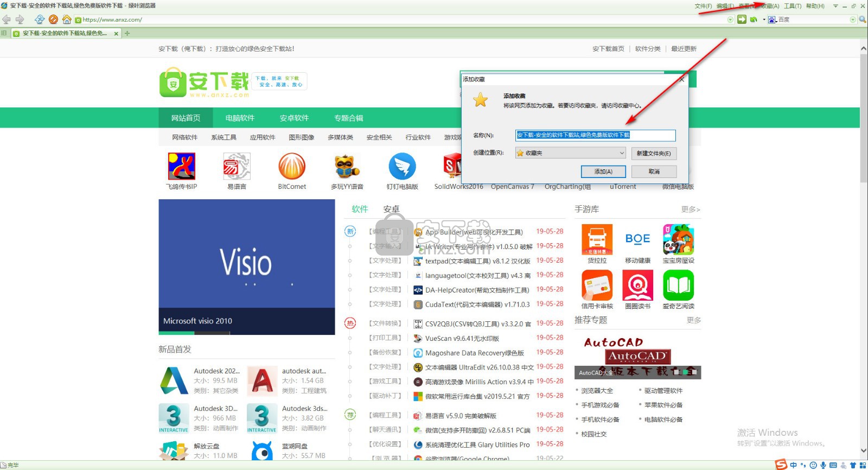Click the 信用卡审核 app icon
The height and width of the screenshot is (470, 868).
click(597, 285)
